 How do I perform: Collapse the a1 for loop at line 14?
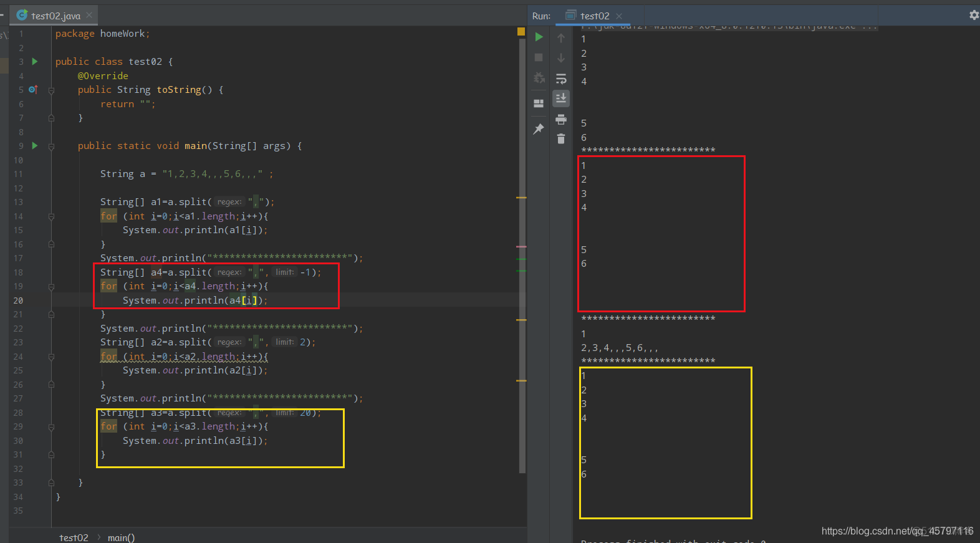[51, 216]
